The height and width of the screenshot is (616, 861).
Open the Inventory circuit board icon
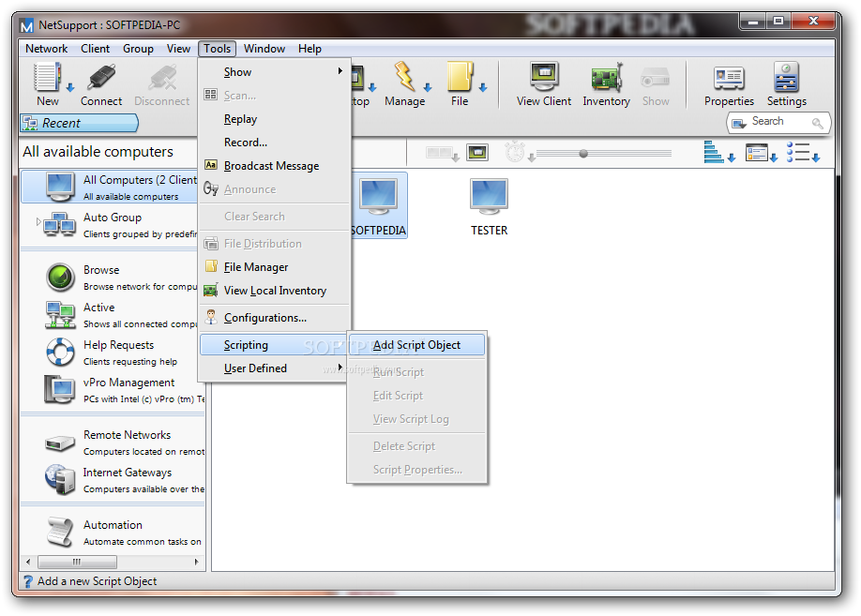606,78
